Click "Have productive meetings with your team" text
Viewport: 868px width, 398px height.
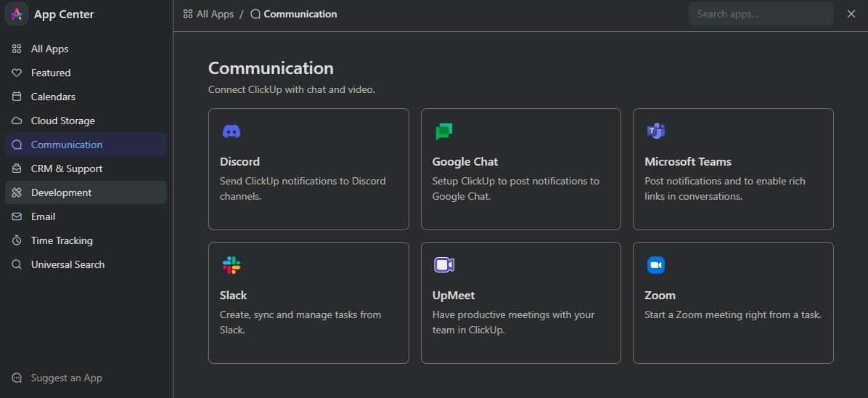[514, 322]
